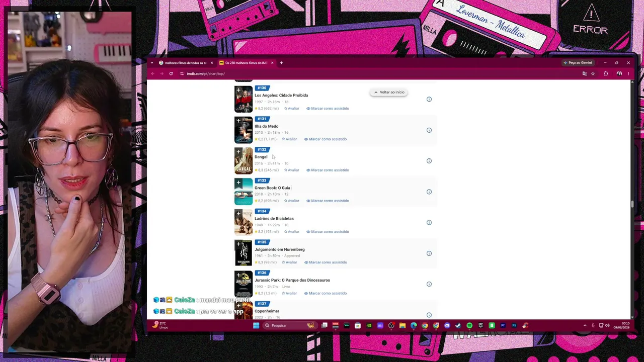
Task: Reload the IMDb page
Action: pos(171,74)
